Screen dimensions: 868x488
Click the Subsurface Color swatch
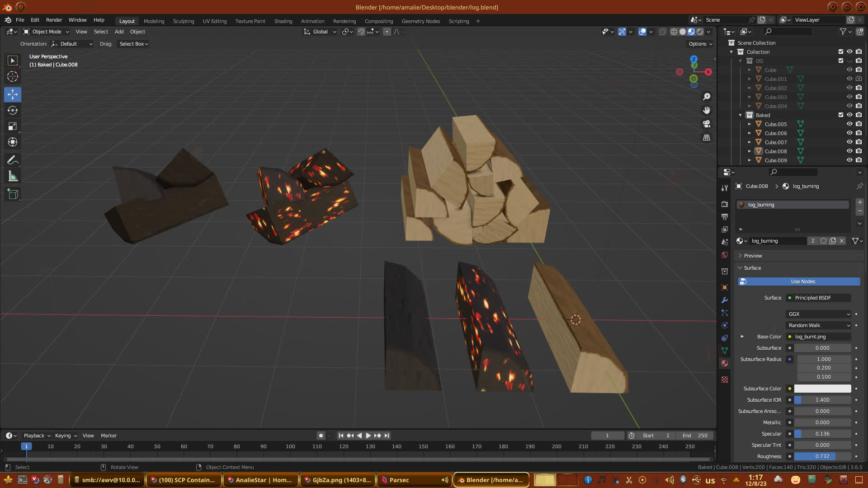point(822,389)
